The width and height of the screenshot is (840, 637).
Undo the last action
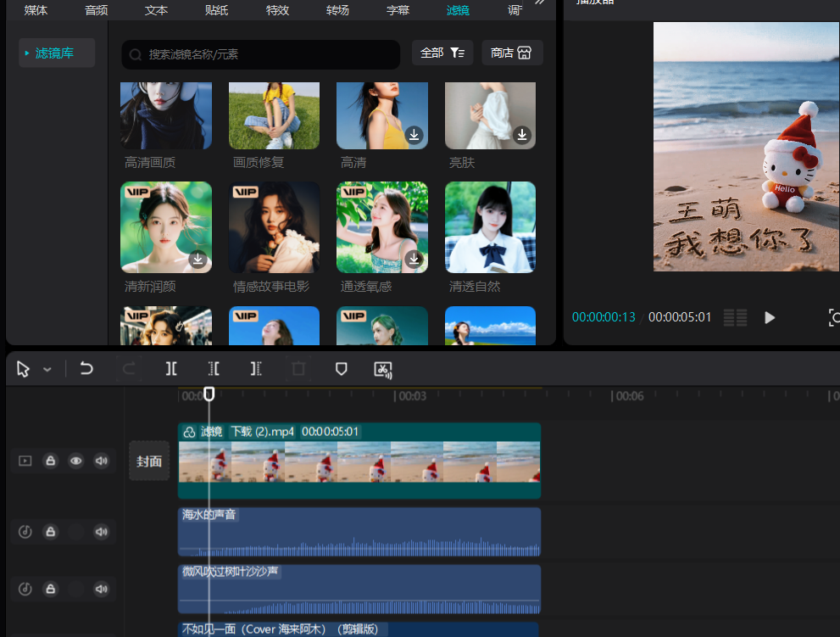(x=86, y=368)
